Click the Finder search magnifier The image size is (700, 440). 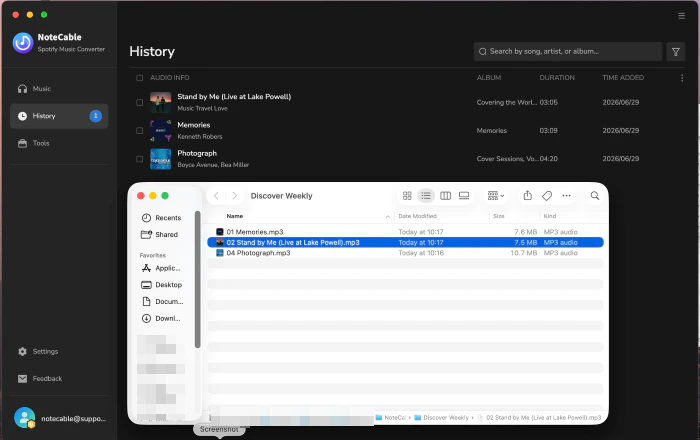pos(595,196)
